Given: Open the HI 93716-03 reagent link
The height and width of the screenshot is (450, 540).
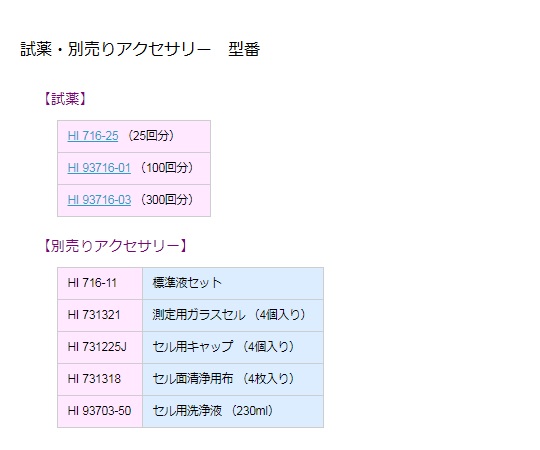Looking at the screenshot, I should pyautogui.click(x=99, y=200).
